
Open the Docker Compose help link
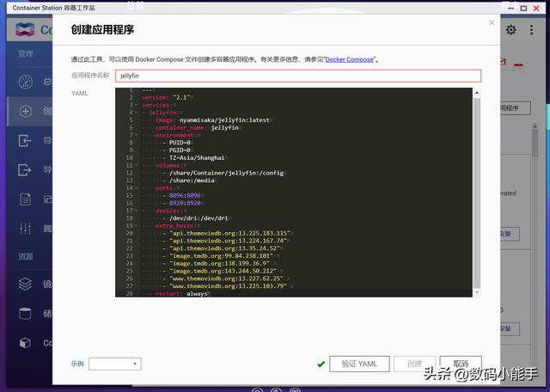tap(350, 60)
